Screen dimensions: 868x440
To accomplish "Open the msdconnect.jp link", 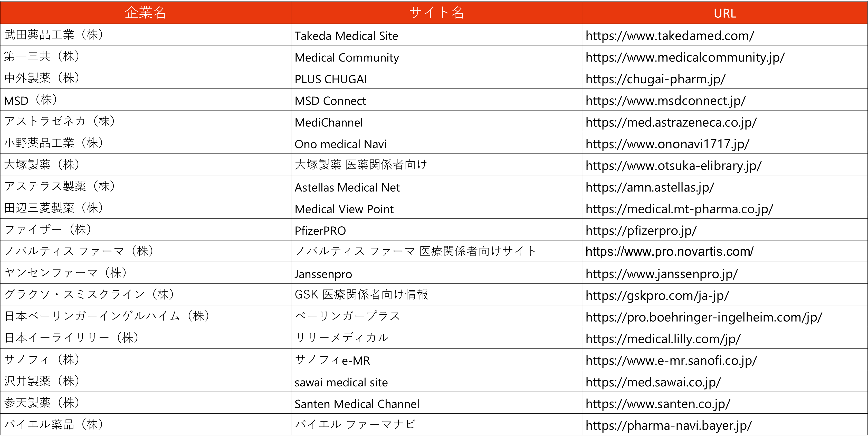I will [665, 101].
